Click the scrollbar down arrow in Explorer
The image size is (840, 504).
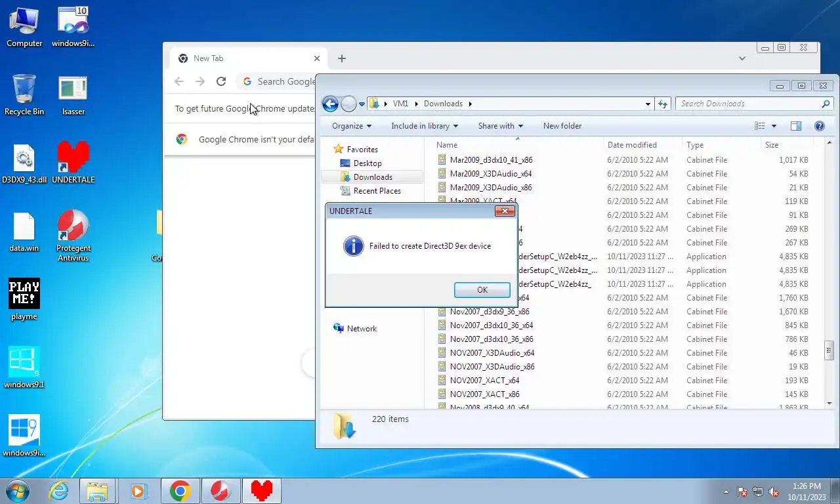pos(829,403)
